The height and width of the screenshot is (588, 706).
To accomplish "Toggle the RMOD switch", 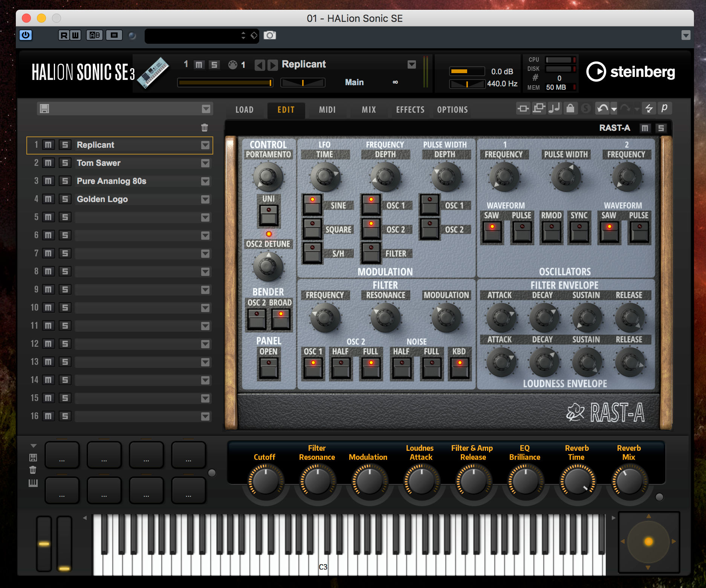I will (x=551, y=232).
